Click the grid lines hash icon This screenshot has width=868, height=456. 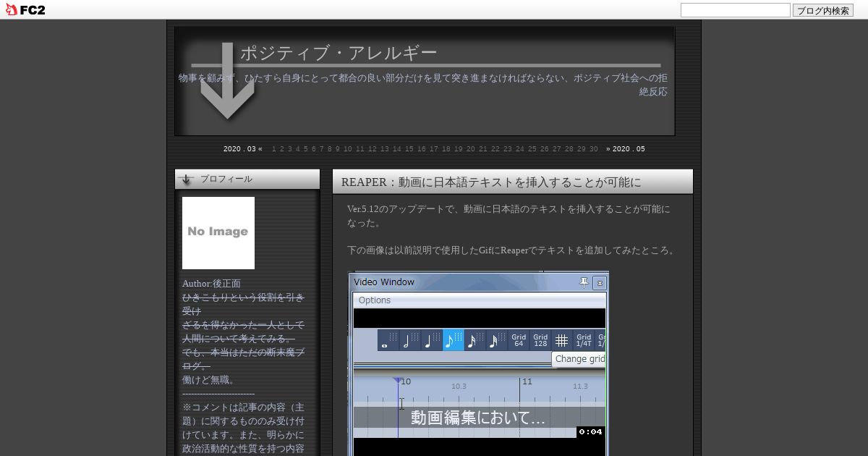562,340
